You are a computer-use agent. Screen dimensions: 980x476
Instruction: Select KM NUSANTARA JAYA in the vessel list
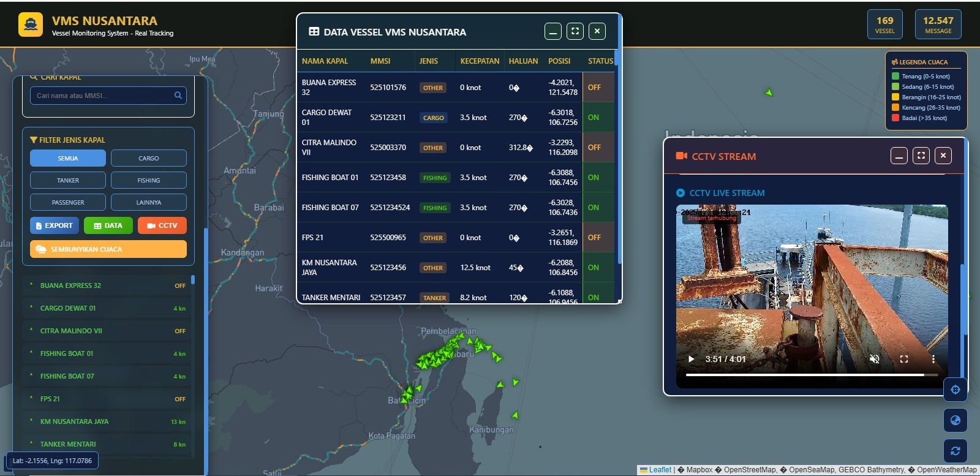[107, 421]
